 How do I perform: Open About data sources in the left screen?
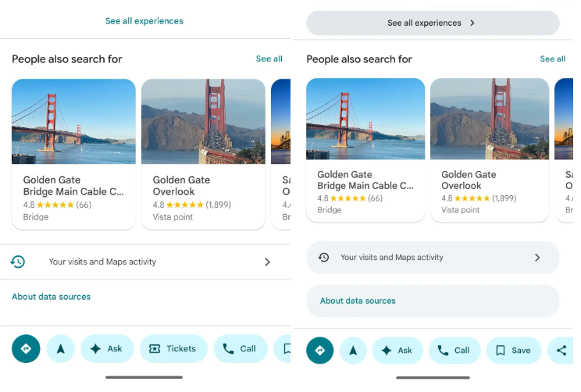point(52,297)
